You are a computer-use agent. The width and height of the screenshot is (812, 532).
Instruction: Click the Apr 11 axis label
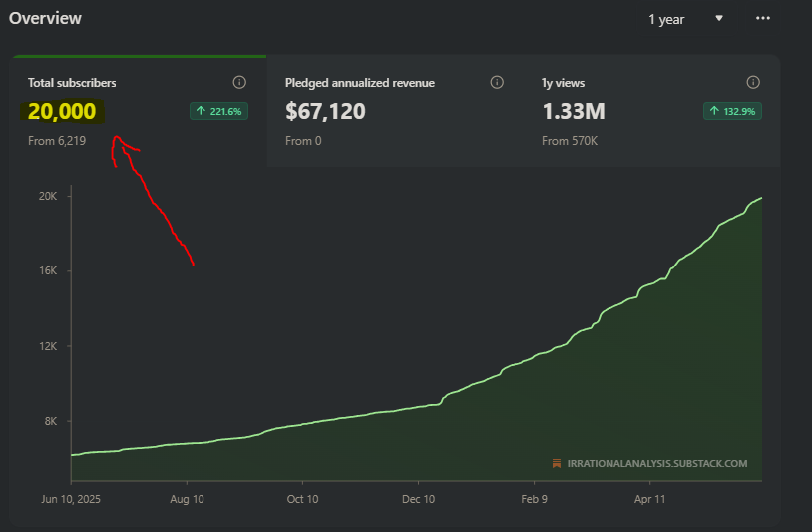[x=650, y=499]
